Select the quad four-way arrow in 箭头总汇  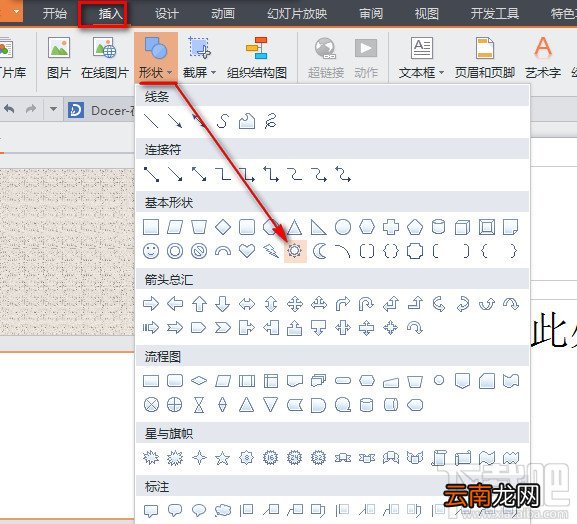(295, 304)
